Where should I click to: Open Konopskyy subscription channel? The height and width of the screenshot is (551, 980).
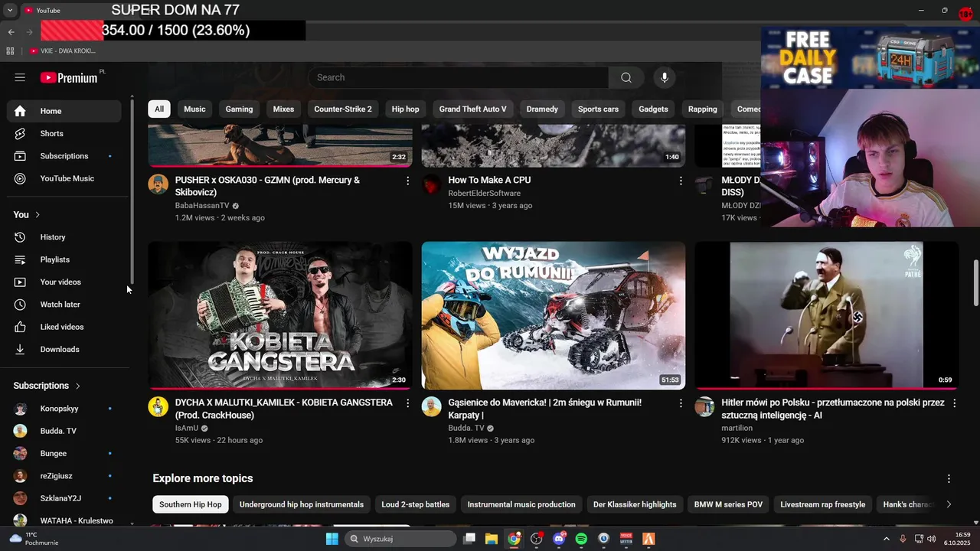pyautogui.click(x=64, y=409)
